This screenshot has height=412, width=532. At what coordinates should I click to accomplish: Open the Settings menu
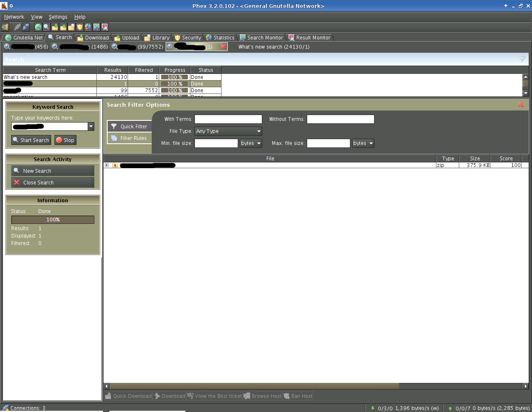click(x=58, y=17)
